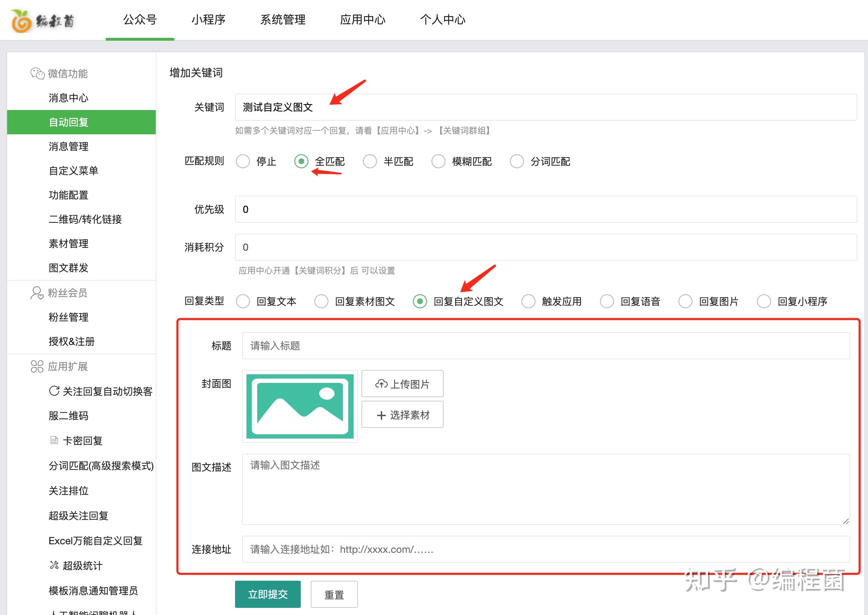Choose the 回复图片 reply type
This screenshot has height=615, width=868.
pyautogui.click(x=685, y=301)
